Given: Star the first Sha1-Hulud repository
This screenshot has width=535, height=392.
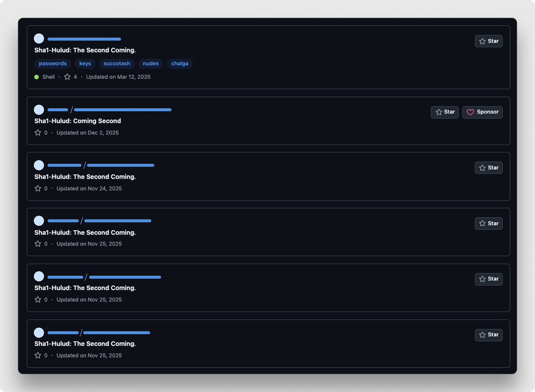Looking at the screenshot, I should (x=488, y=41).
